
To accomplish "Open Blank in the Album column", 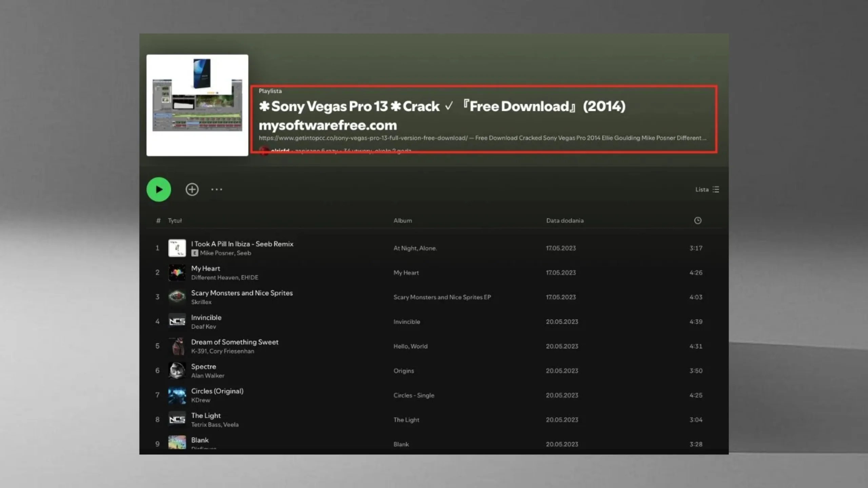I will [x=401, y=444].
